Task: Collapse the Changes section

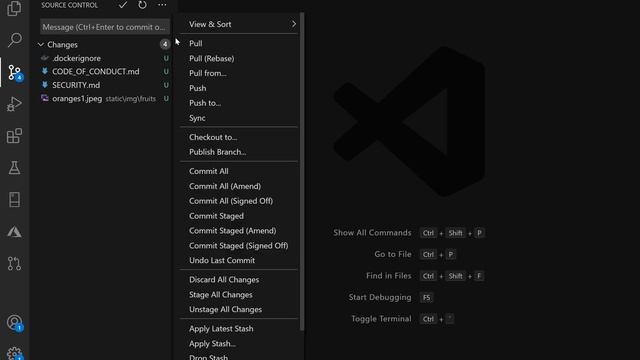Action: pyautogui.click(x=41, y=44)
